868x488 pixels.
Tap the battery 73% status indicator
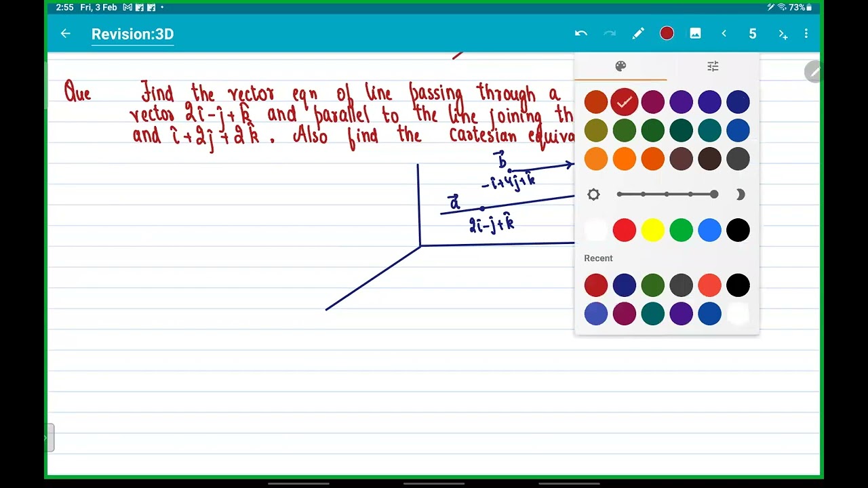pyautogui.click(x=800, y=7)
